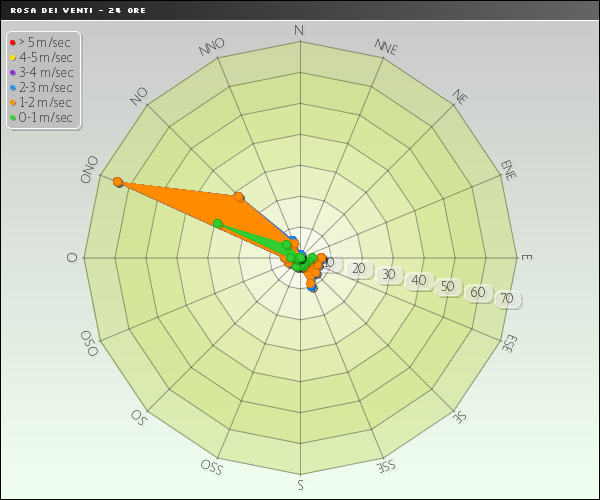The height and width of the screenshot is (500, 600).
Task: Select the E axis label on right
Action: click(527, 257)
